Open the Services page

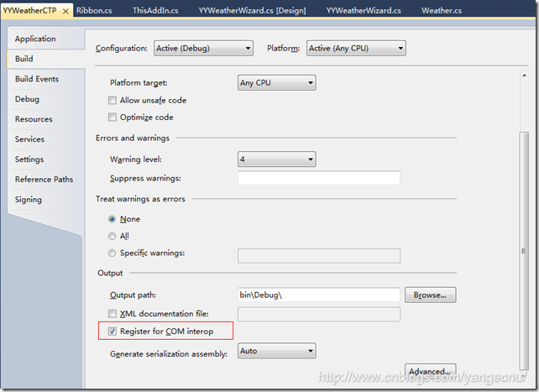(45, 139)
